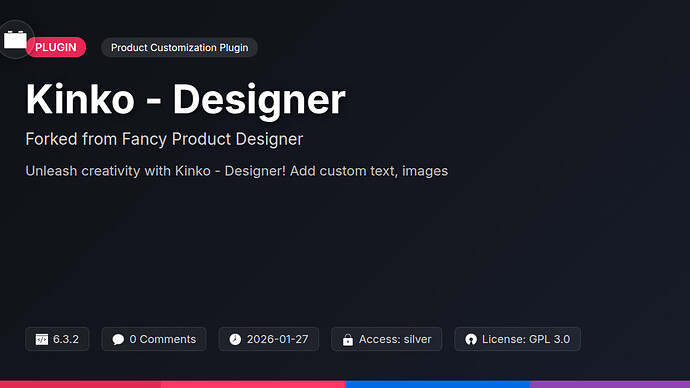The height and width of the screenshot is (388, 690).
Task: Click the Unleash creativity description text
Action: (x=237, y=171)
